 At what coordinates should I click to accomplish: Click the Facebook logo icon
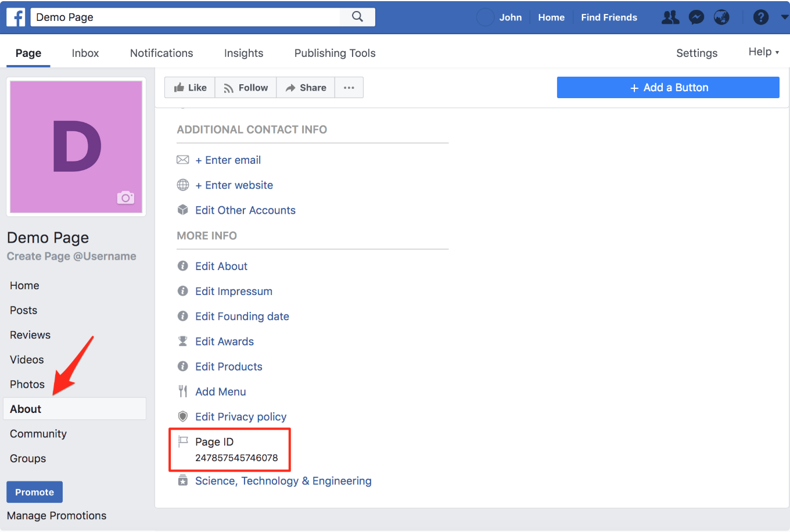click(16, 17)
